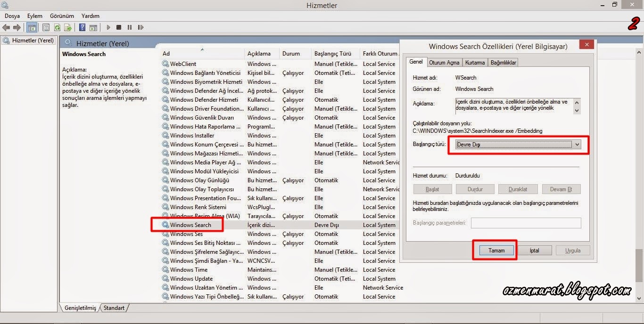Click the gear icon beside Windows Biyometrik Hizmeti
The height and width of the screenshot is (324, 644).
165,81
